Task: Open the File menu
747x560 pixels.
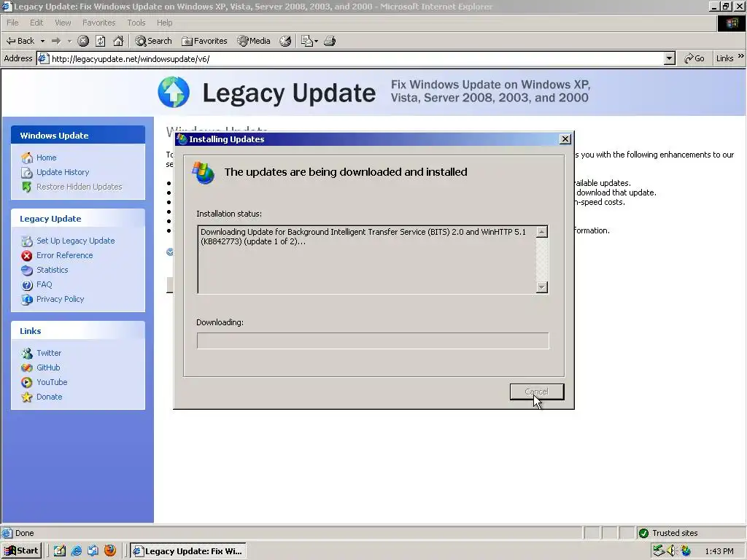Action: (x=12, y=23)
